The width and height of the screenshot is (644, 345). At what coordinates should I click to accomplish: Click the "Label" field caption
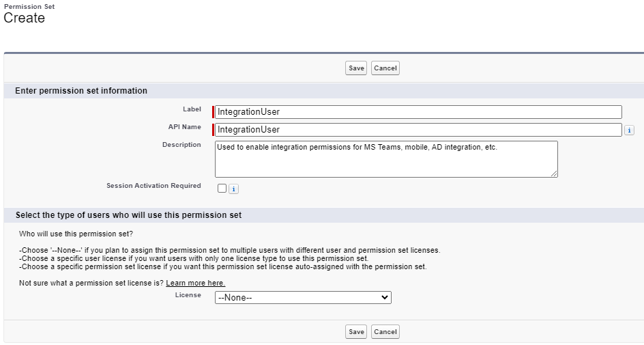click(x=192, y=109)
